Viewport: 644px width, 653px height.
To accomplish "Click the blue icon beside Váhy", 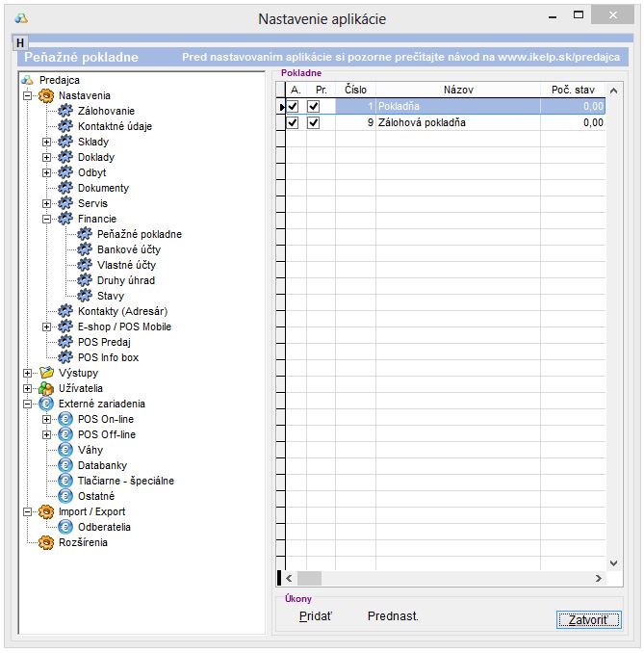I will (x=65, y=450).
